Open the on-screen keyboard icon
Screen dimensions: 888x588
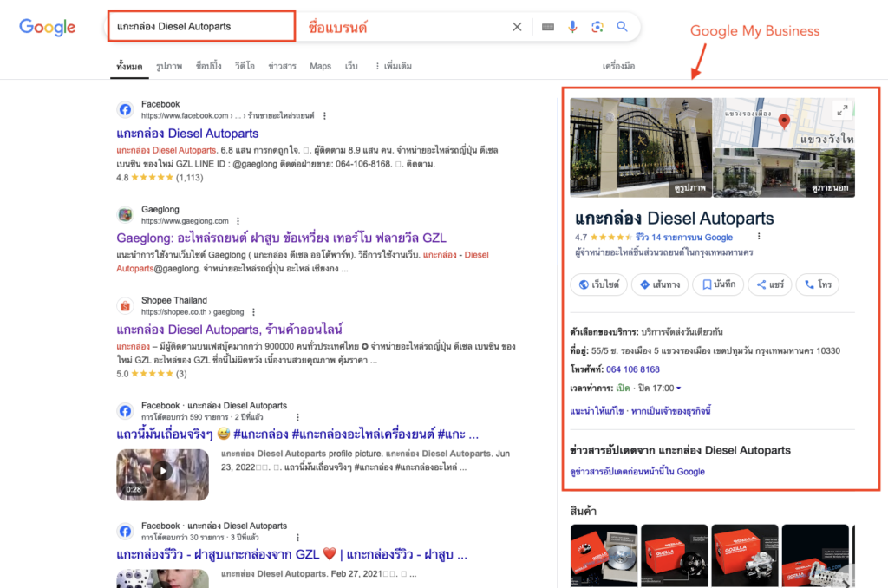pyautogui.click(x=548, y=27)
